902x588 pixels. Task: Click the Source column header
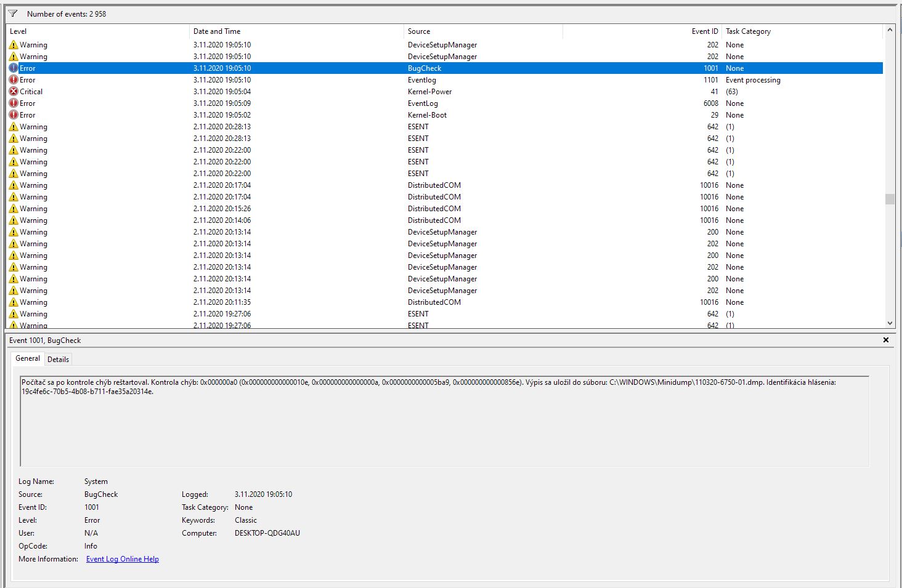419,31
